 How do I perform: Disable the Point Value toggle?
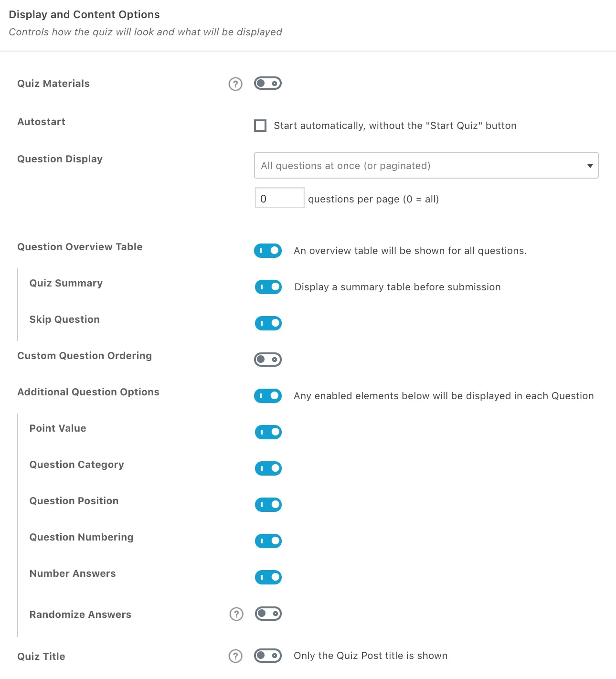(268, 432)
